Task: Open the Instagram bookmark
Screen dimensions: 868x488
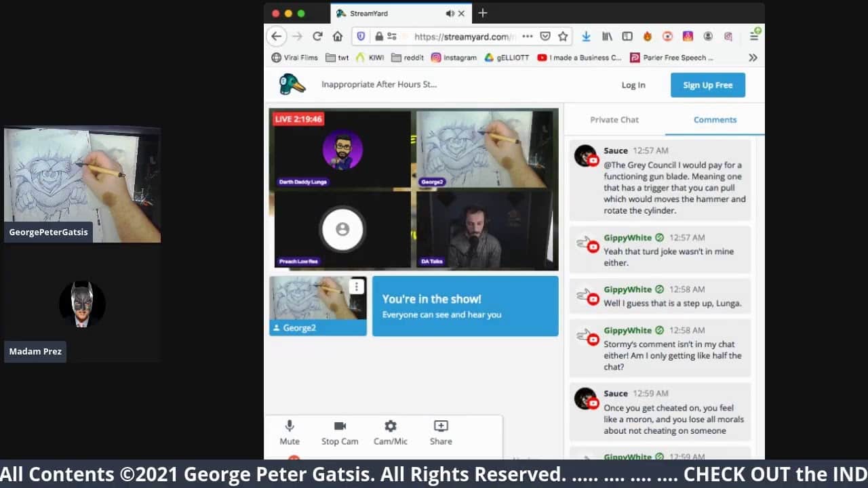Action: click(x=454, y=58)
